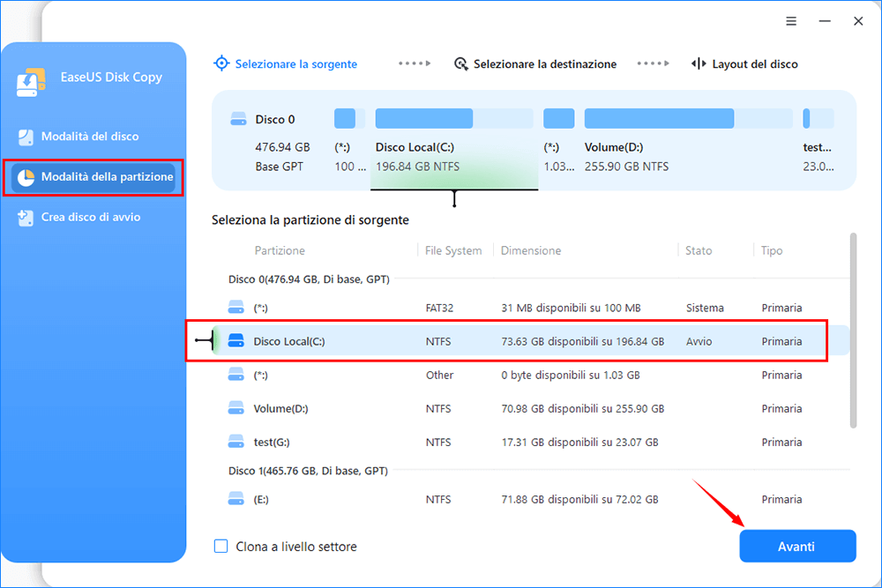
Task: Click the Stato column header
Action: pos(699,250)
